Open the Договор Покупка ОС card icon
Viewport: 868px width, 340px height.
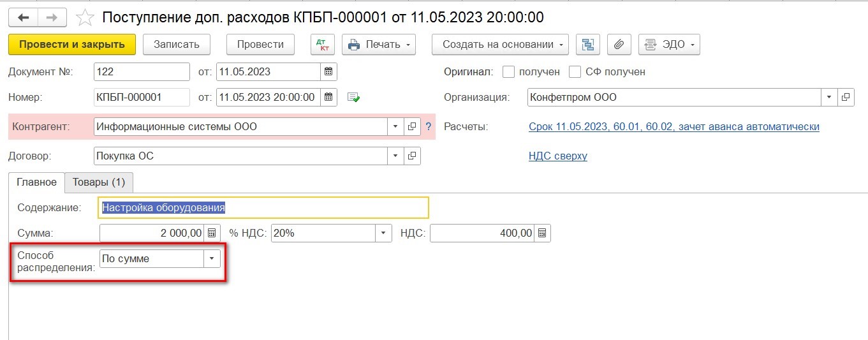point(412,156)
